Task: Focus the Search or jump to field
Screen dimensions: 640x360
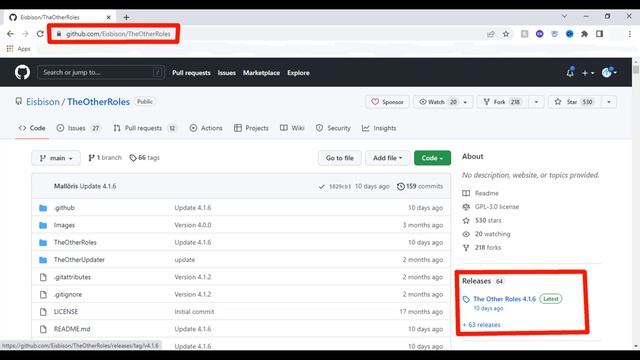Action: (101, 73)
